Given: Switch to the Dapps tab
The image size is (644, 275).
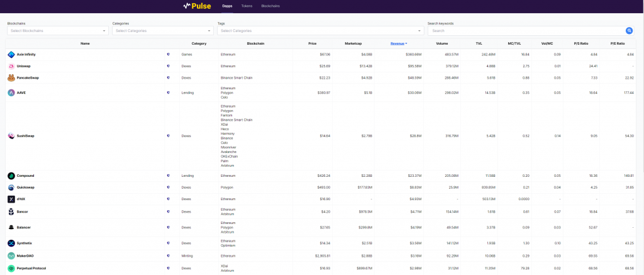Looking at the screenshot, I should tap(227, 6).
